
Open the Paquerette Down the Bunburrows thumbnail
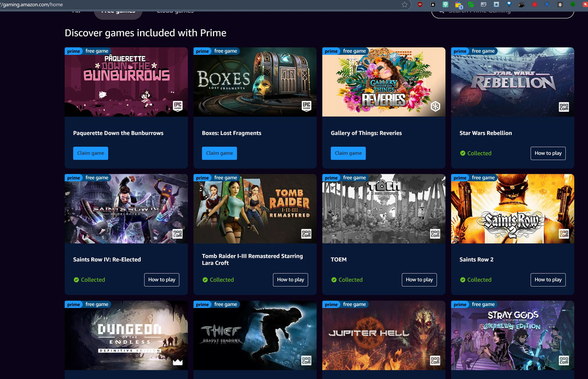pyautogui.click(x=126, y=82)
